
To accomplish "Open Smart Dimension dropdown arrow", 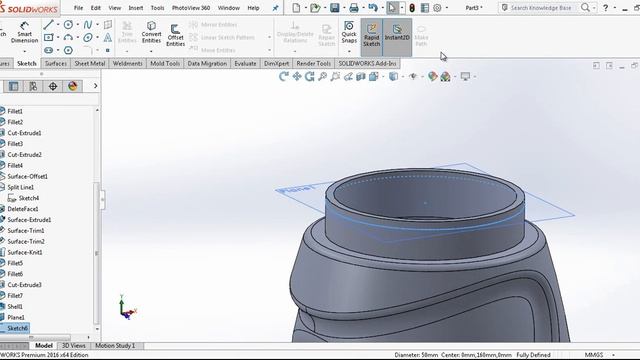I will coord(24,51).
